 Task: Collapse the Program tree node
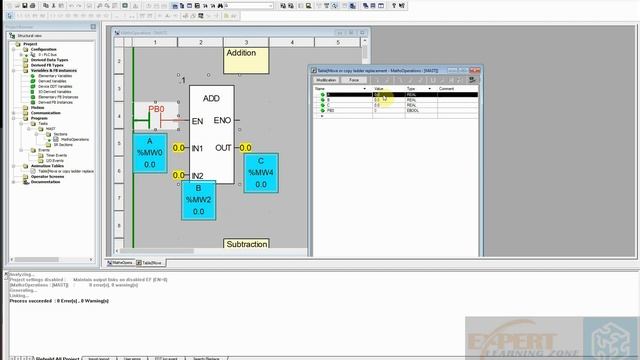click(x=13, y=118)
